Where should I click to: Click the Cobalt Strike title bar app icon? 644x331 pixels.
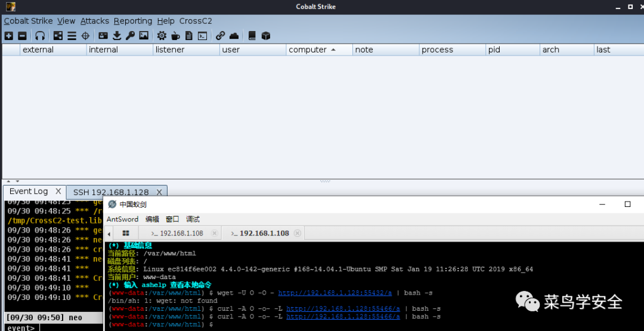pos(11,6)
